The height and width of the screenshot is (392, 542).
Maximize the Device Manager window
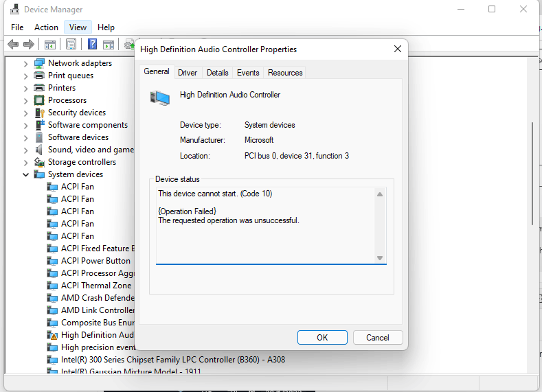coord(492,9)
